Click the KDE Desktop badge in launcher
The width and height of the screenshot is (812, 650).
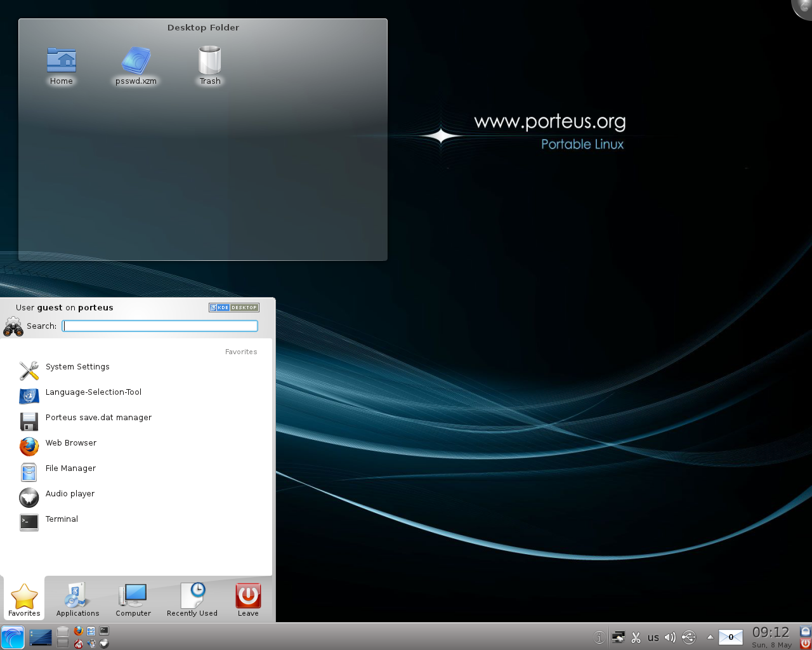(x=234, y=307)
